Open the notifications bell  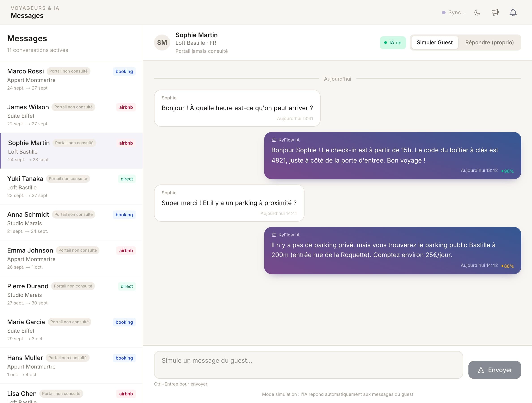513,13
